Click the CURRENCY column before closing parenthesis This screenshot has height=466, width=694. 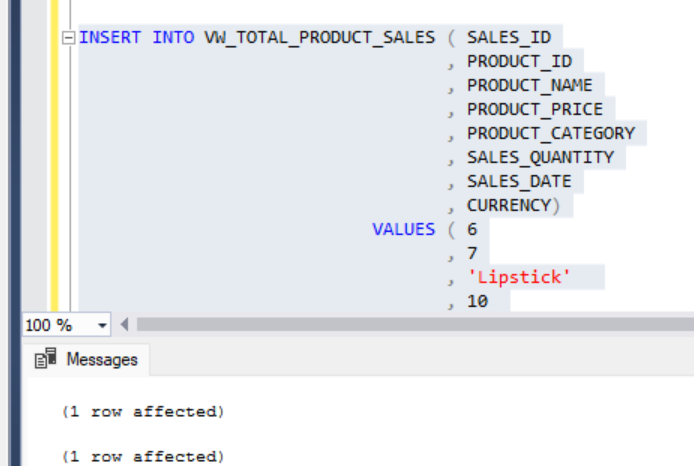(x=508, y=205)
